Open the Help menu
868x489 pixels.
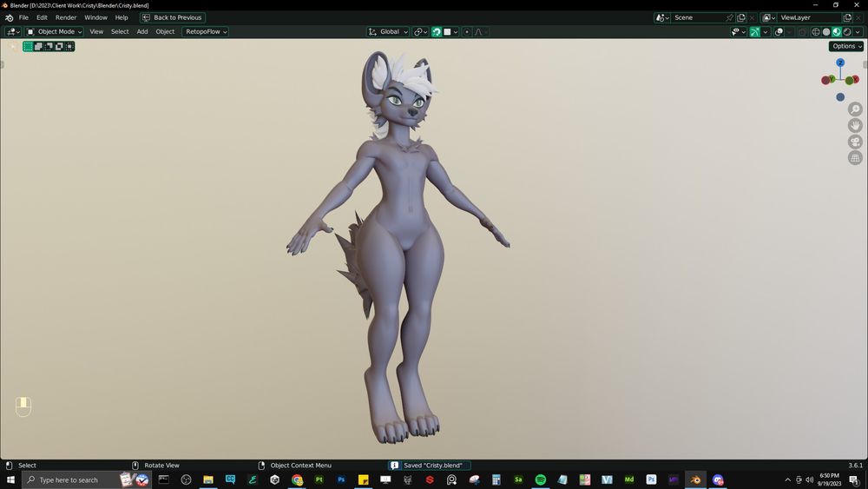pyautogui.click(x=122, y=17)
